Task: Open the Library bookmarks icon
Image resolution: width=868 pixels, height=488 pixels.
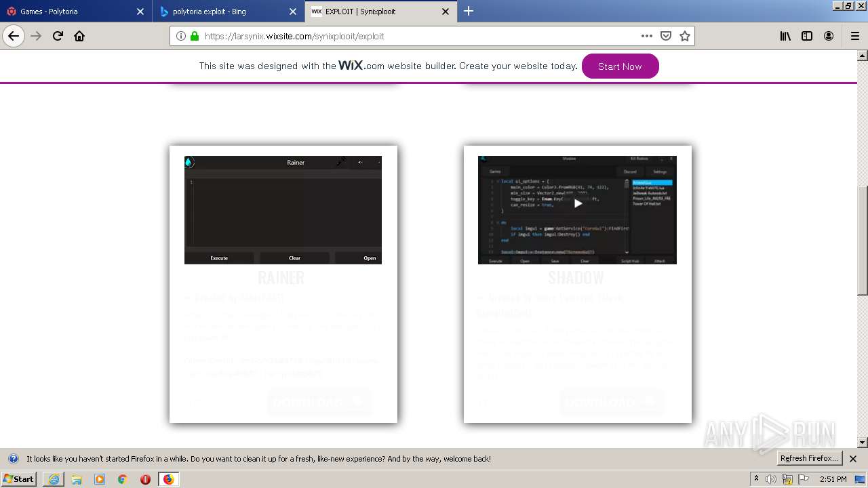Action: (x=785, y=36)
